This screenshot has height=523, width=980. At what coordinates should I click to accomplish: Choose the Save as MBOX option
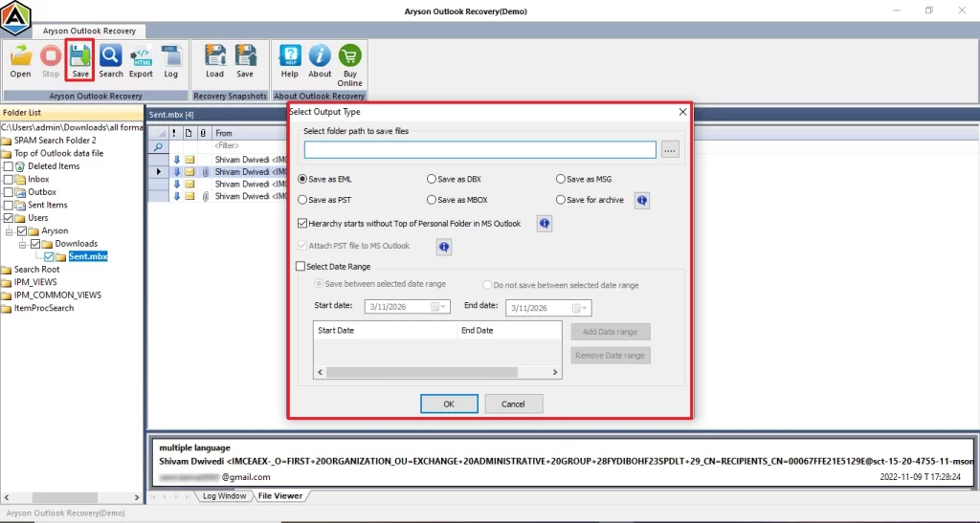point(432,200)
